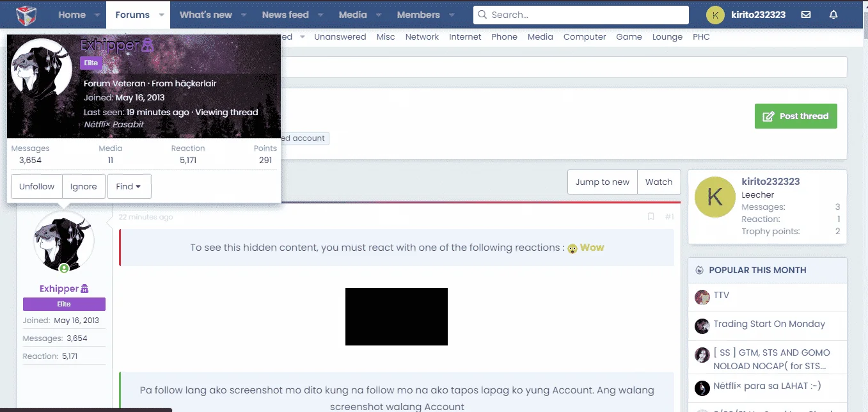Click avatar beside Nétflí× para sa LAHAT
Viewport: 868px width, 412px height.
(x=702, y=388)
